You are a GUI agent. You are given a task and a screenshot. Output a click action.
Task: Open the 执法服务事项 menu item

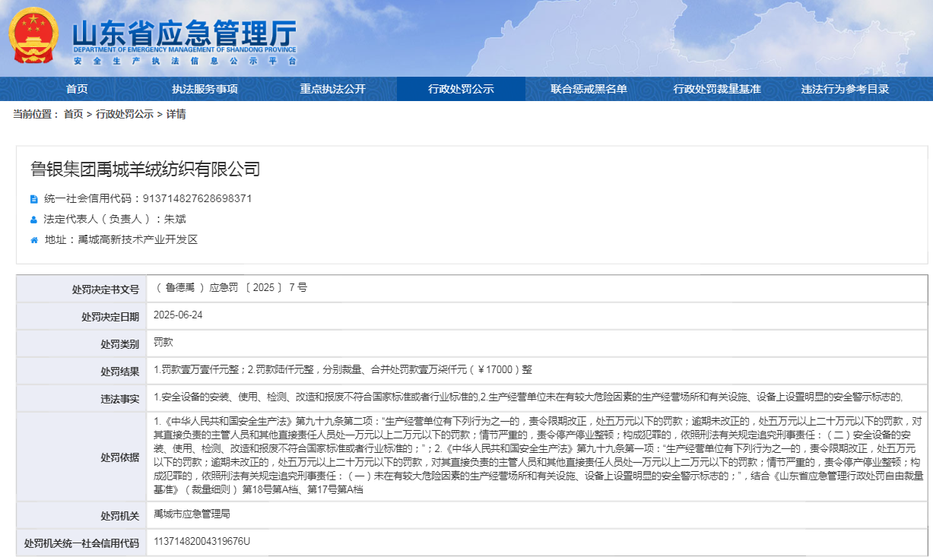click(x=205, y=89)
